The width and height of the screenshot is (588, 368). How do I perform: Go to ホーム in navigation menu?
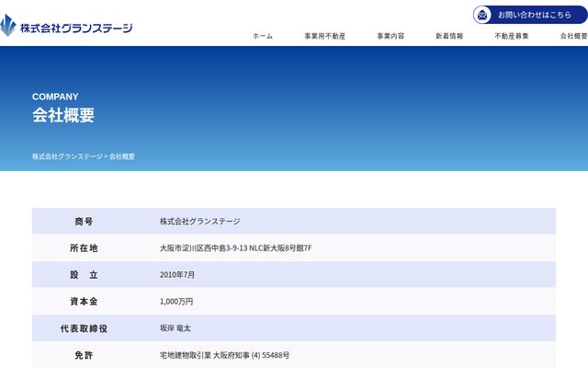pyautogui.click(x=263, y=36)
